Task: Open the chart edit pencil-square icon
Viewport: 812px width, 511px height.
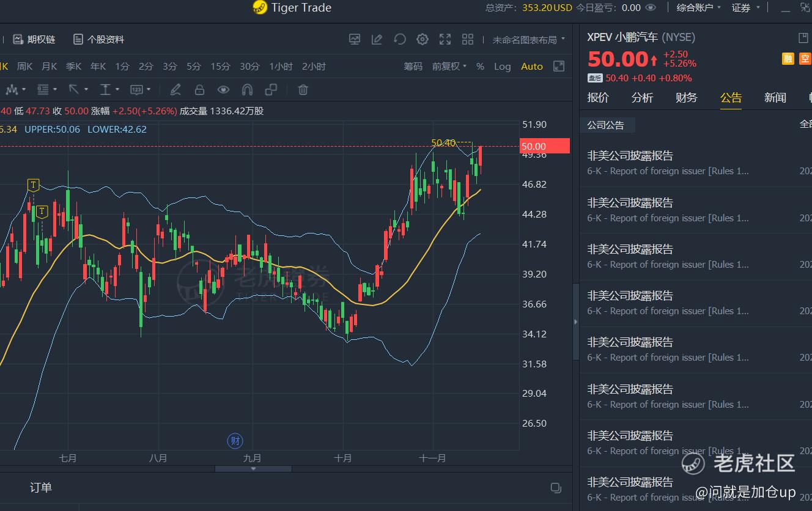Action: 377,39
